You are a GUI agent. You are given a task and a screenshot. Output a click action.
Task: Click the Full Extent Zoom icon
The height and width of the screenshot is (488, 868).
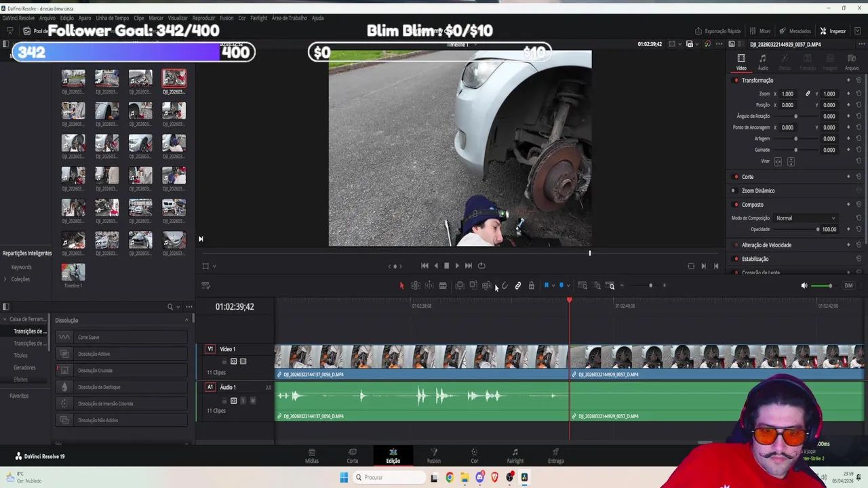coord(583,285)
